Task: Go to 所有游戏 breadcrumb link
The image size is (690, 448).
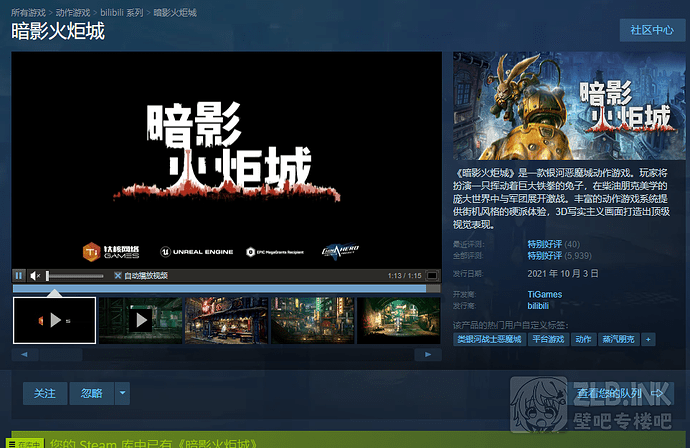Action: 28,13
